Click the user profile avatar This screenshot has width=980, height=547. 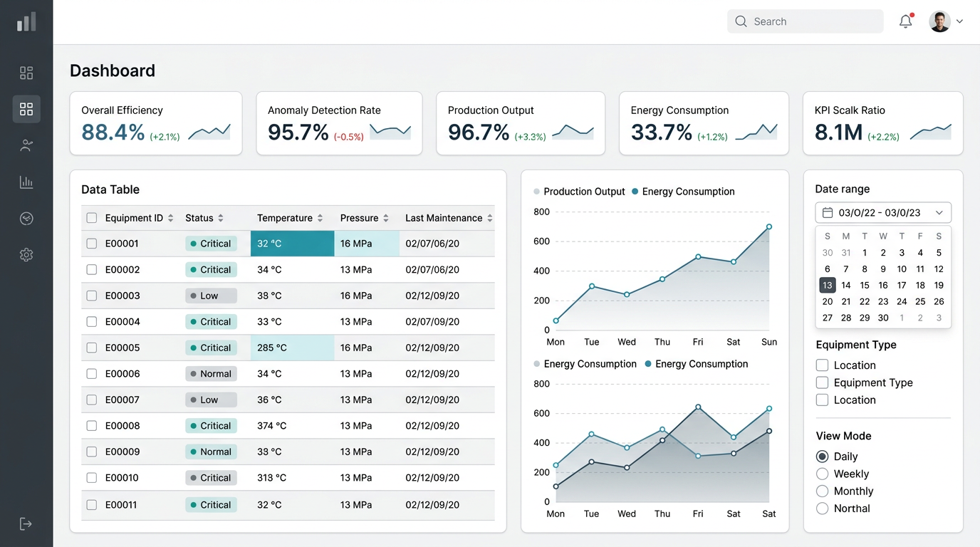point(939,21)
